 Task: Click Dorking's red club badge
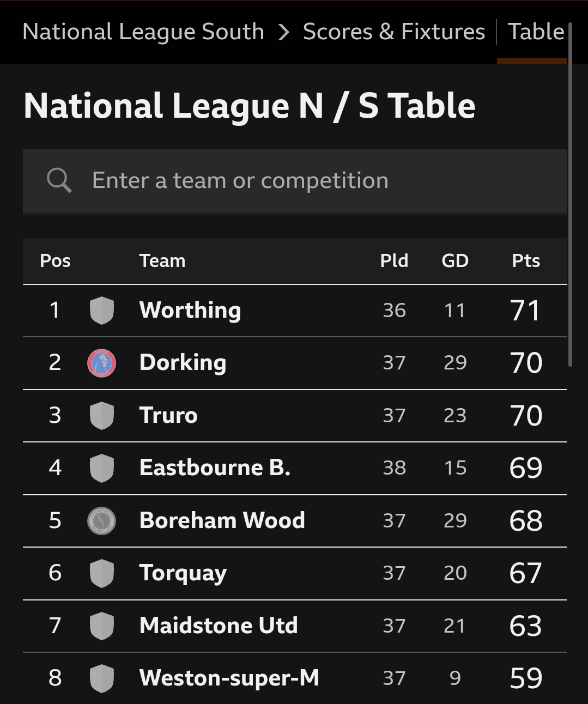tap(101, 363)
